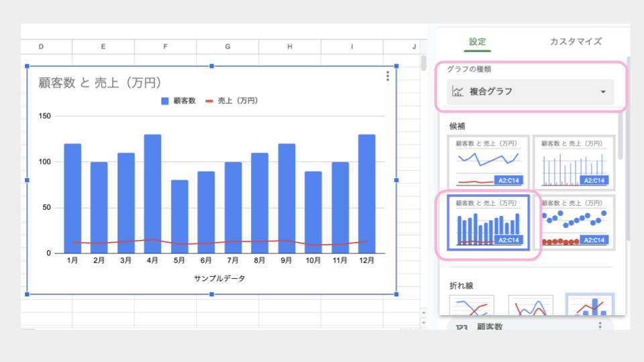Click the chart title 顧客数 と 売上（万円）
Image resolution: width=644 pixels, height=362 pixels.
tap(99, 83)
